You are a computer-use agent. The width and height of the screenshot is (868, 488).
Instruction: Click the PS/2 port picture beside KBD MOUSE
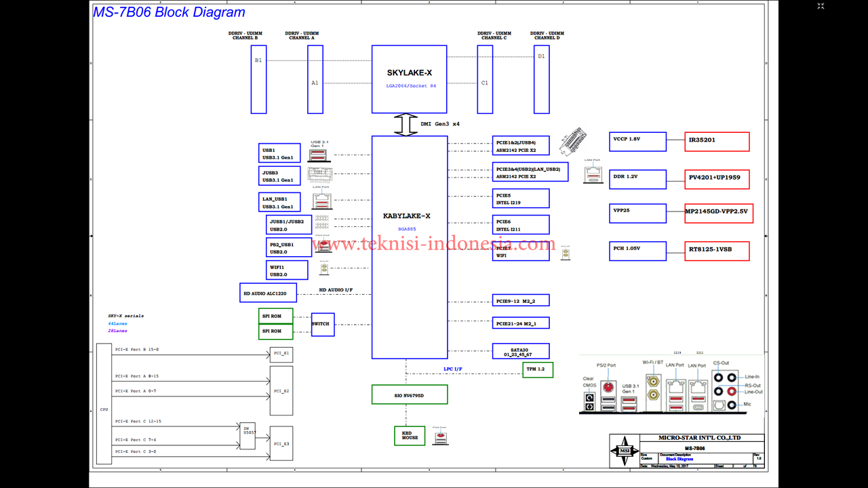coord(439,439)
